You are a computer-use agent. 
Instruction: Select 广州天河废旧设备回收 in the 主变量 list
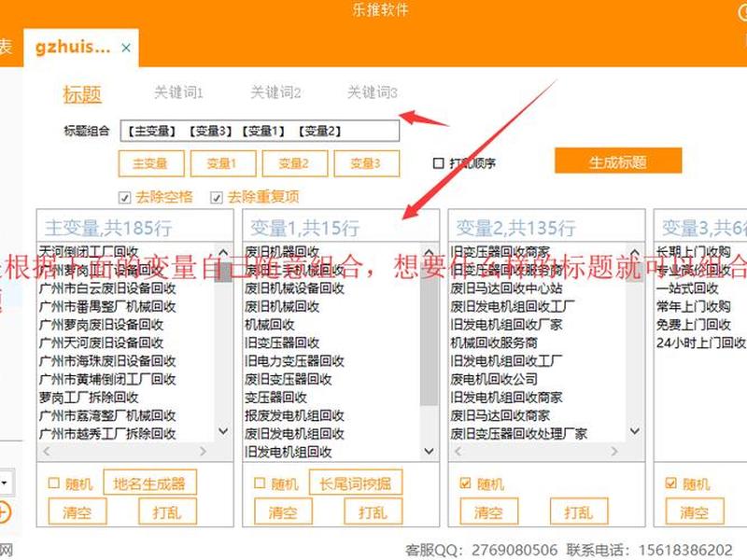(102, 343)
